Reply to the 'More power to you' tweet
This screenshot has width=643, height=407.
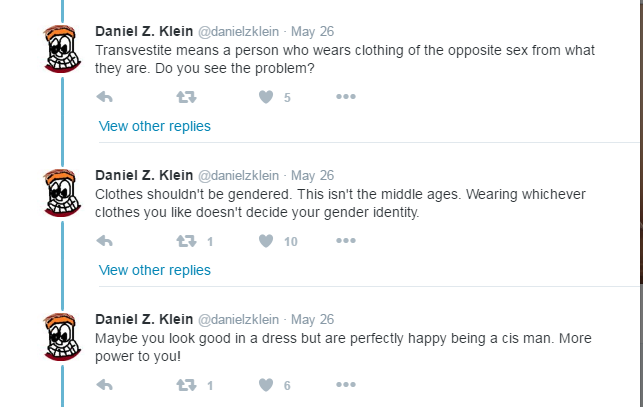(105, 385)
